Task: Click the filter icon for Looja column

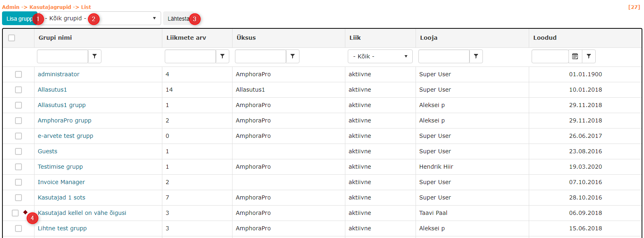Action: tap(476, 56)
